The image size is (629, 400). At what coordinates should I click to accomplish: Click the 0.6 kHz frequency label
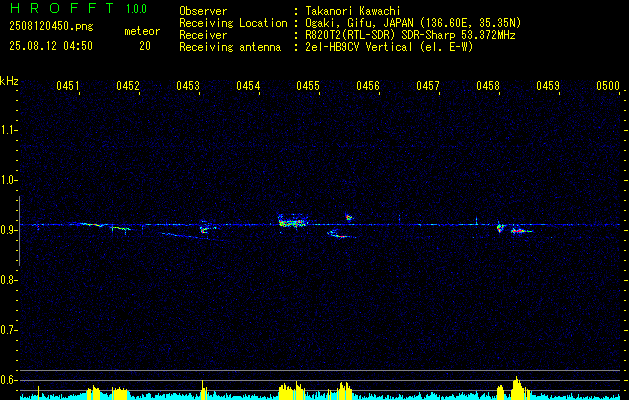click(7, 380)
